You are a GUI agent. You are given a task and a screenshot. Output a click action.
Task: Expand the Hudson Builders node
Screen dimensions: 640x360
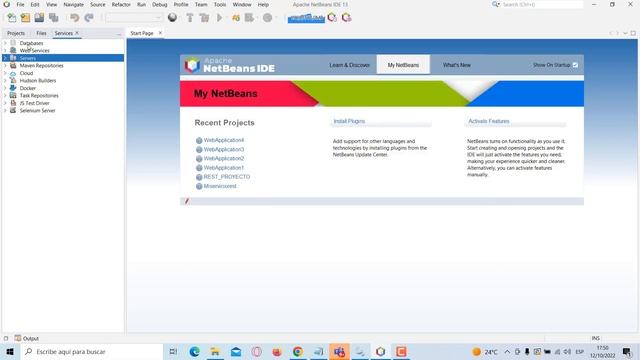[x=5, y=80]
